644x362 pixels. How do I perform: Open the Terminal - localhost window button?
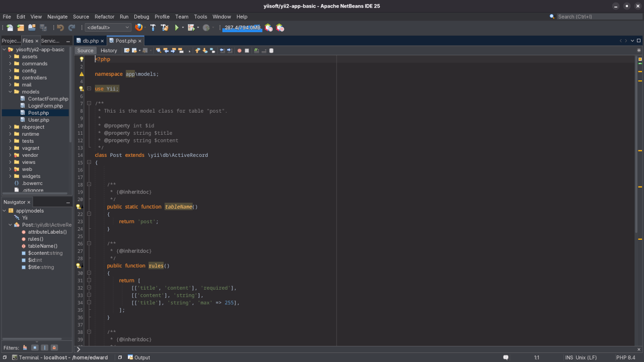click(x=60, y=357)
